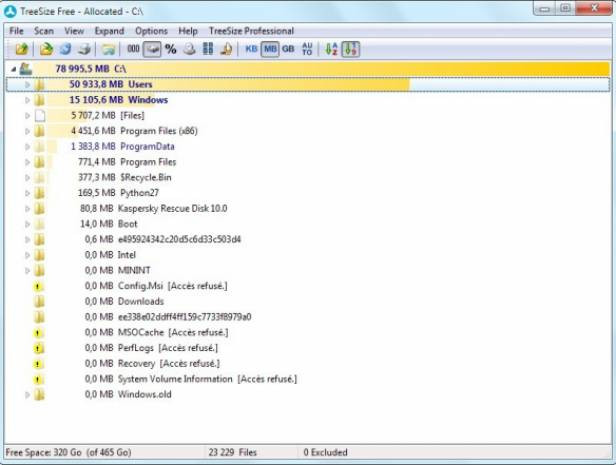Sort entries by name A-Z
This screenshot has width=616, height=465.
331,49
